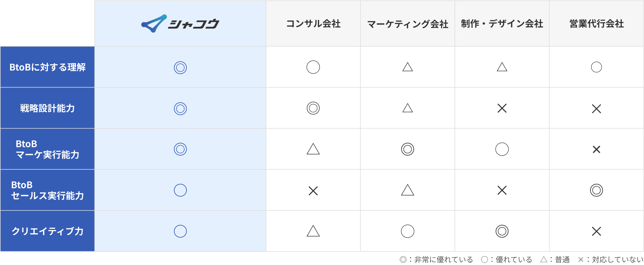Click the クリエイティブ力 row label

47,231
